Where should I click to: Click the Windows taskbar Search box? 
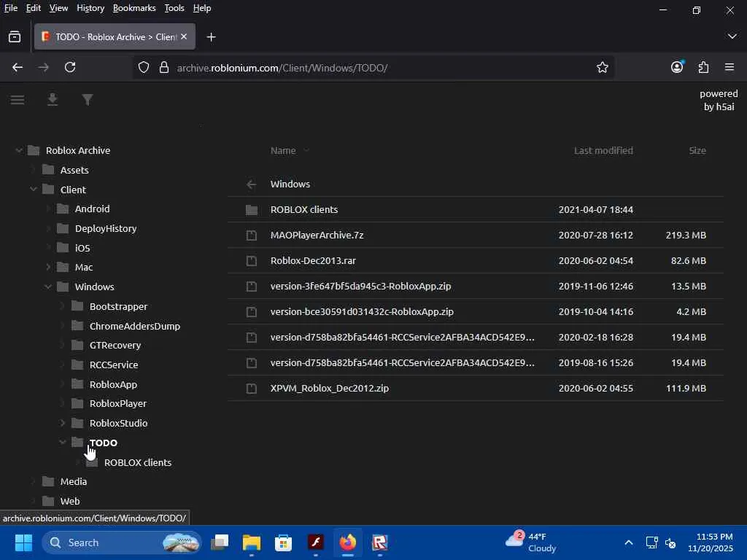[x=122, y=542]
